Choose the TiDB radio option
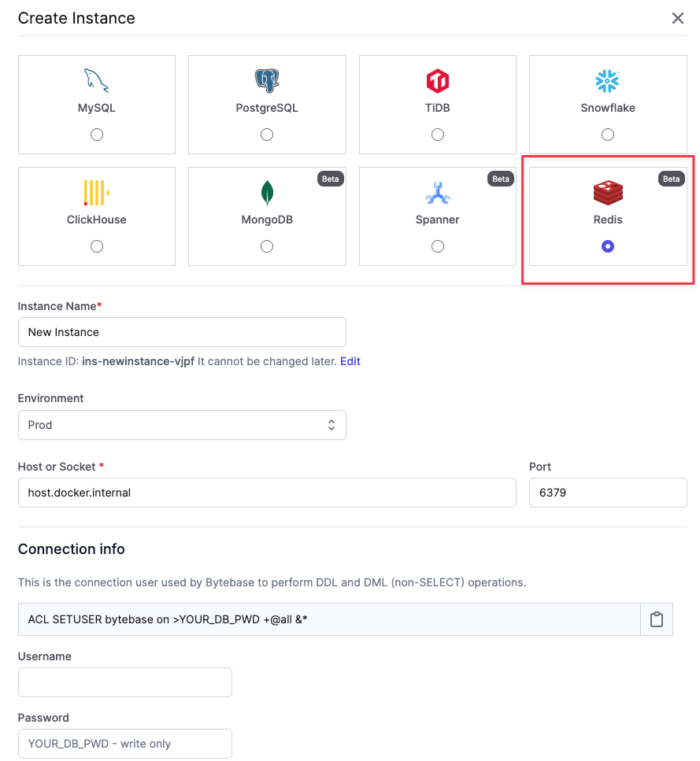 437,135
